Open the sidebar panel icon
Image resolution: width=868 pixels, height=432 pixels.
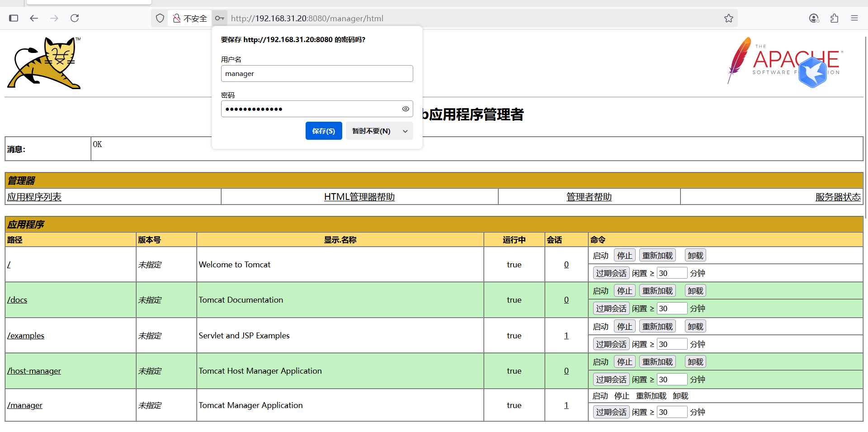(x=14, y=18)
